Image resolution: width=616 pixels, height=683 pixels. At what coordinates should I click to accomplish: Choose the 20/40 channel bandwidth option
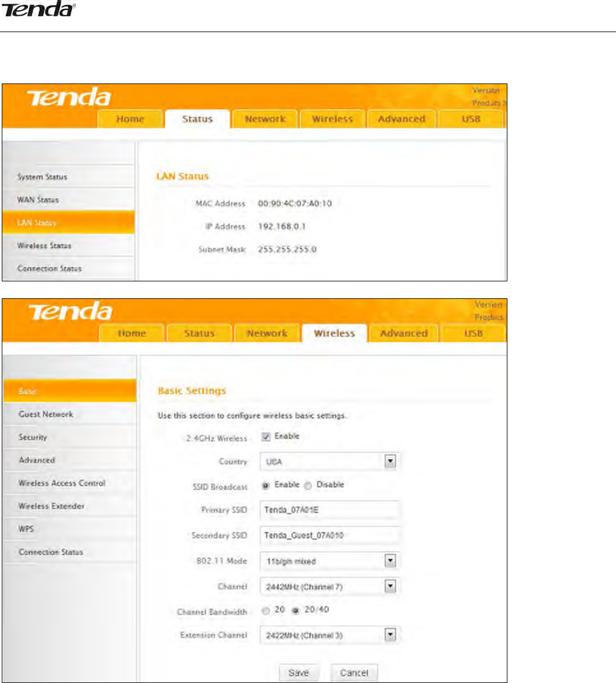(295, 611)
